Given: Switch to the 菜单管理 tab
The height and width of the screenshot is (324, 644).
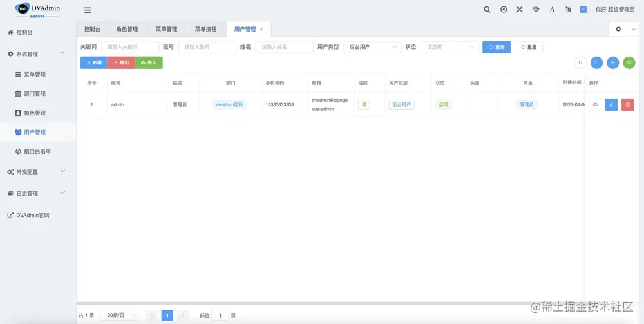Looking at the screenshot, I should (166, 29).
